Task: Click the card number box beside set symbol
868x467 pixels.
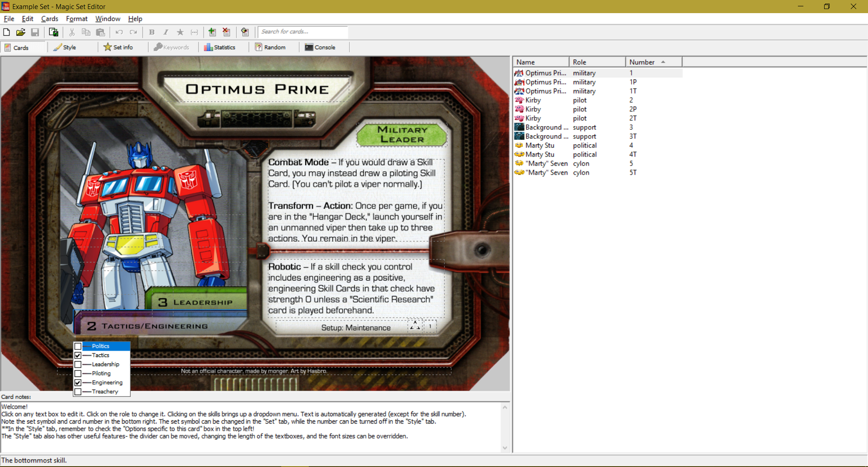Action: [430, 326]
